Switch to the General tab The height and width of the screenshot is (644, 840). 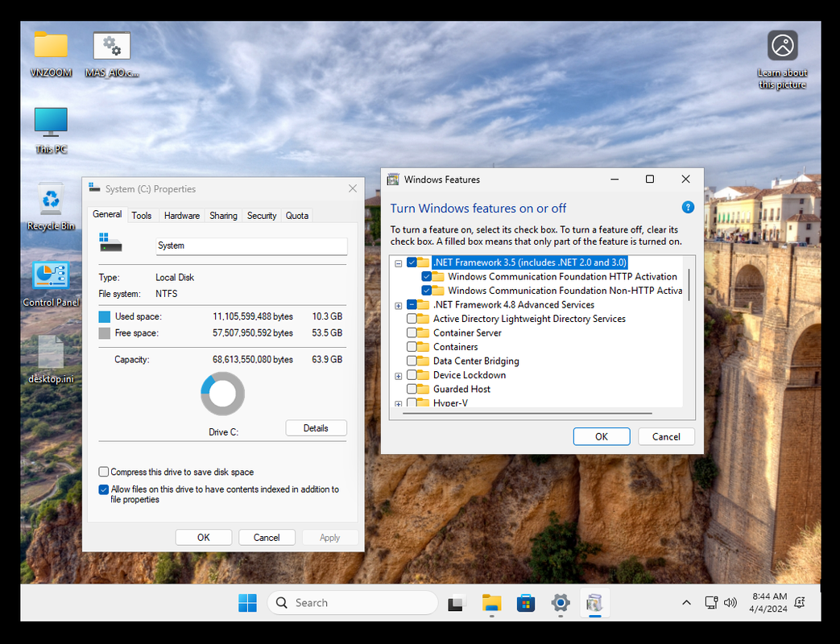pyautogui.click(x=107, y=214)
